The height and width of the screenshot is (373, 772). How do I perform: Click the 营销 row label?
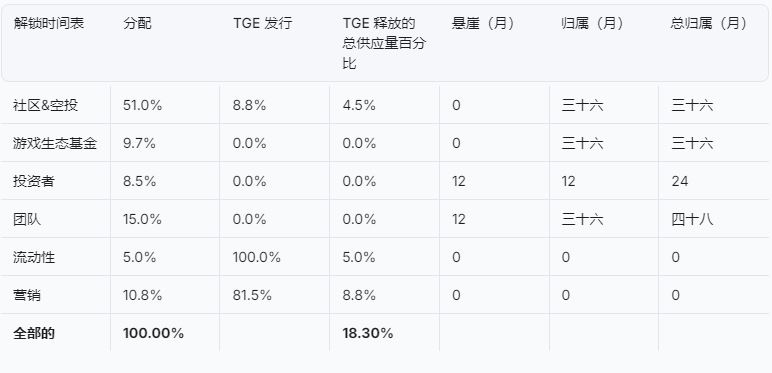click(x=27, y=295)
